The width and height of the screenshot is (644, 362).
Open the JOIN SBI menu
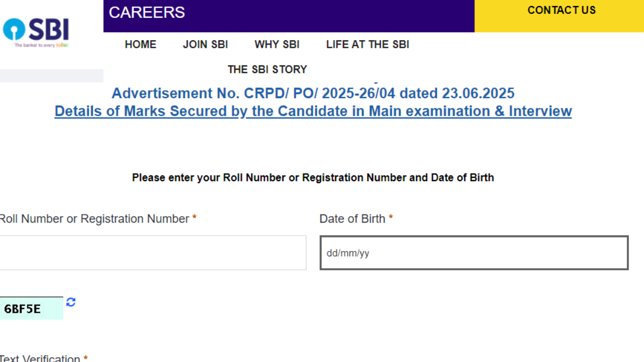(x=205, y=45)
